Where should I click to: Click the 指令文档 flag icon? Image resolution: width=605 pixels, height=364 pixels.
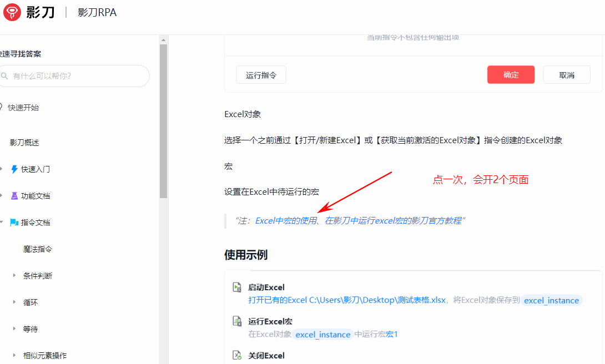14,223
